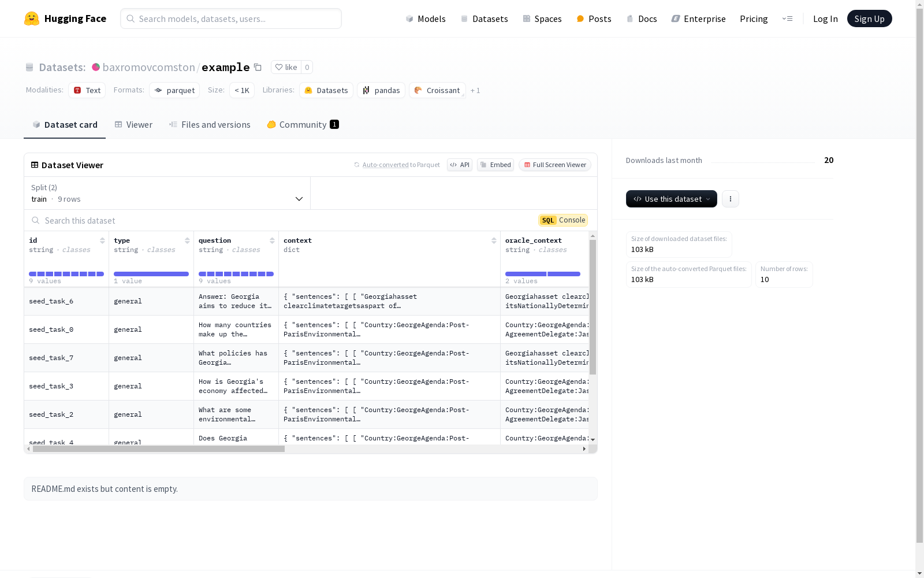Image resolution: width=924 pixels, height=578 pixels.
Task: Open Enterprise in the top navigation
Action: (x=698, y=18)
